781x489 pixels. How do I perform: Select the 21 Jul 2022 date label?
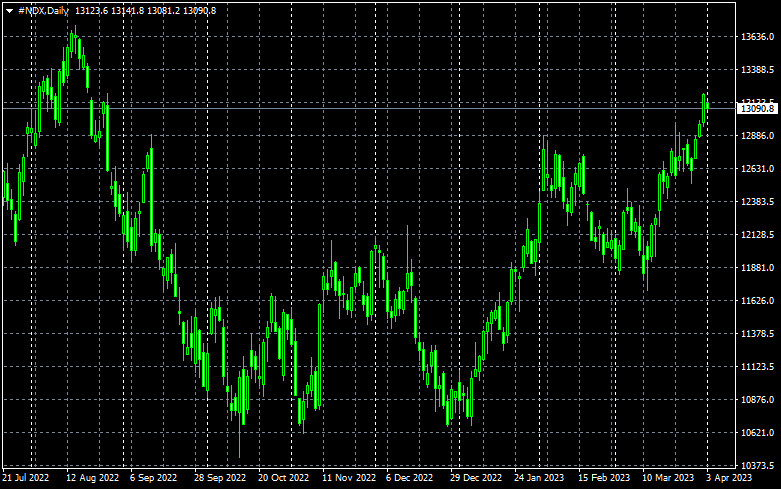[26, 478]
